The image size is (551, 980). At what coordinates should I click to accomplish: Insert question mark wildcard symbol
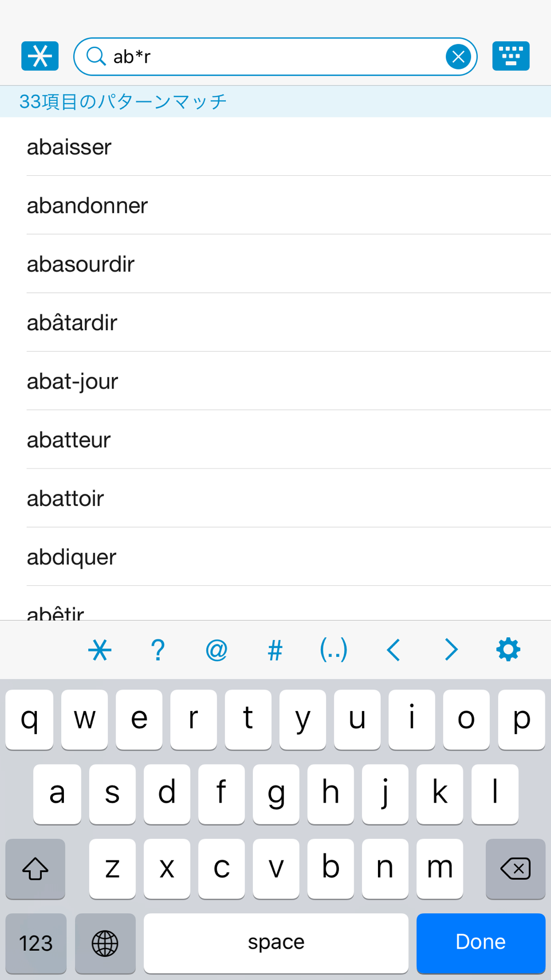(x=158, y=650)
